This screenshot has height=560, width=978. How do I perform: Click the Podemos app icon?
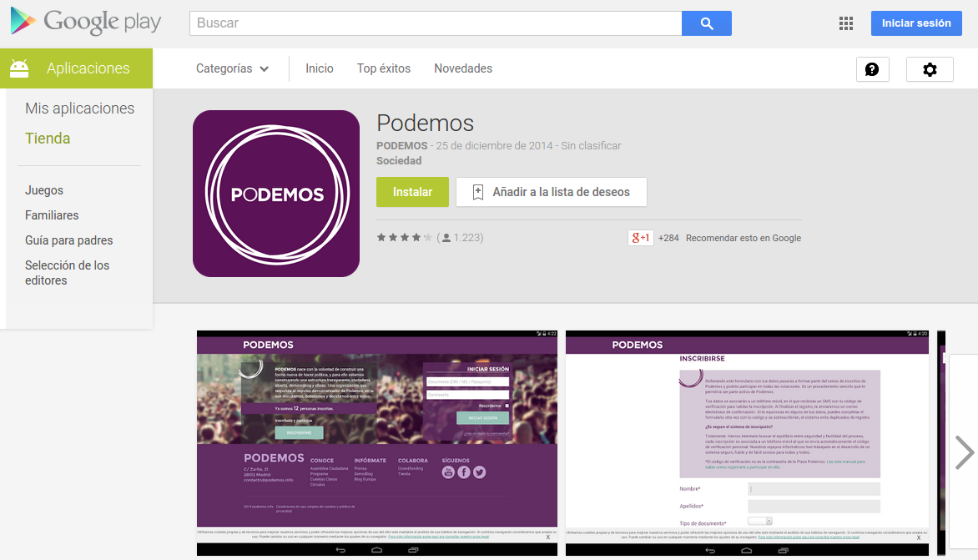[276, 194]
